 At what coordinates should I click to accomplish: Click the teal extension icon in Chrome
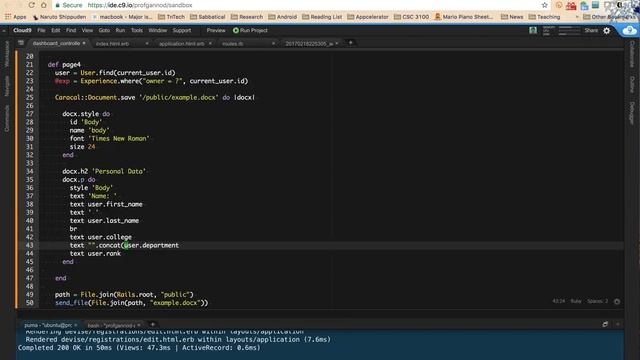[596, 5]
